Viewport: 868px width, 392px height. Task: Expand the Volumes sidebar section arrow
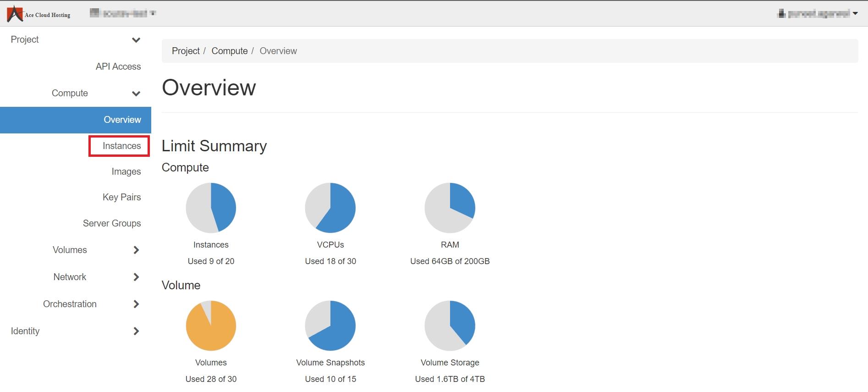click(136, 250)
